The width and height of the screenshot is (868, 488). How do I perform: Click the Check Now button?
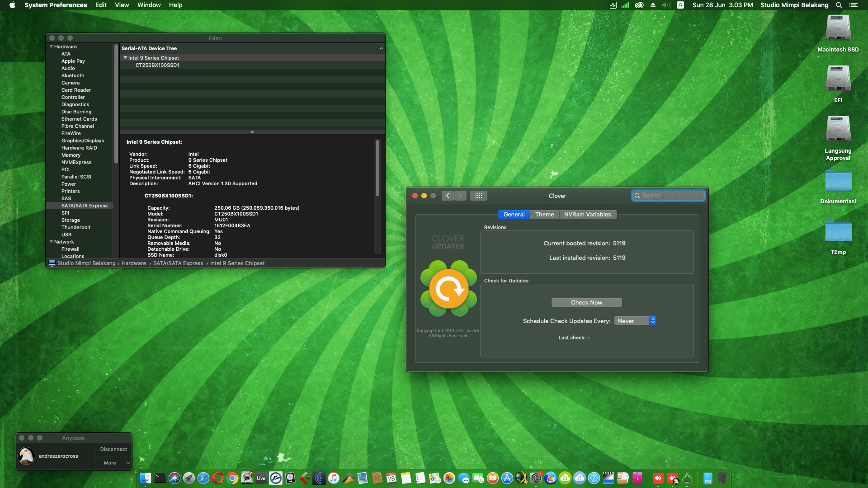[586, 303]
